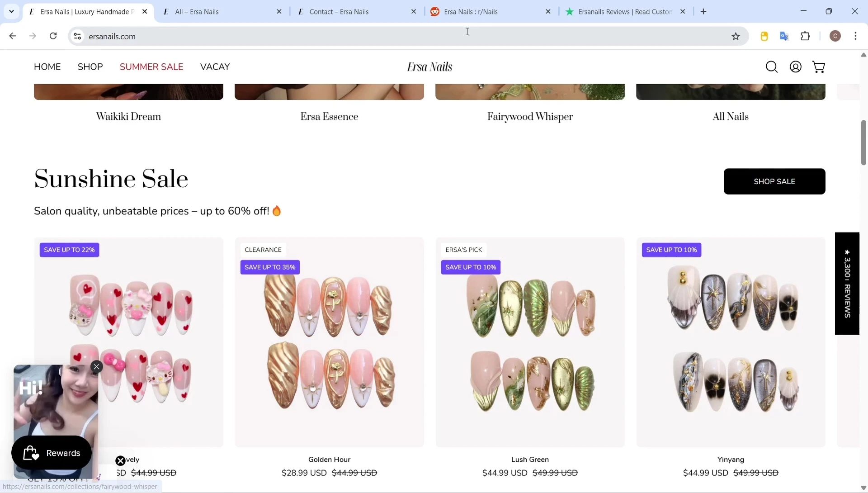Go back with browser back arrow
Screen dimensions: 868x493
coord(12,36)
